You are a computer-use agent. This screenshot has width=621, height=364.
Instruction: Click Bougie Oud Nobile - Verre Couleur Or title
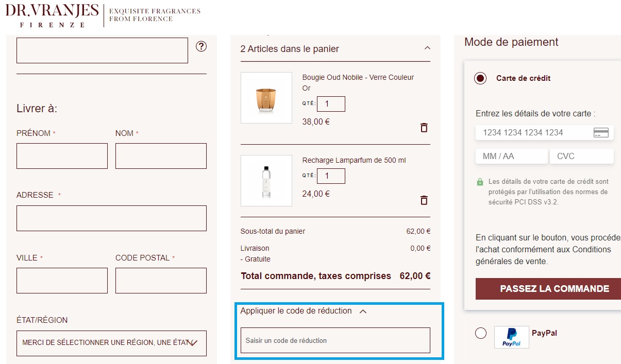click(x=358, y=82)
